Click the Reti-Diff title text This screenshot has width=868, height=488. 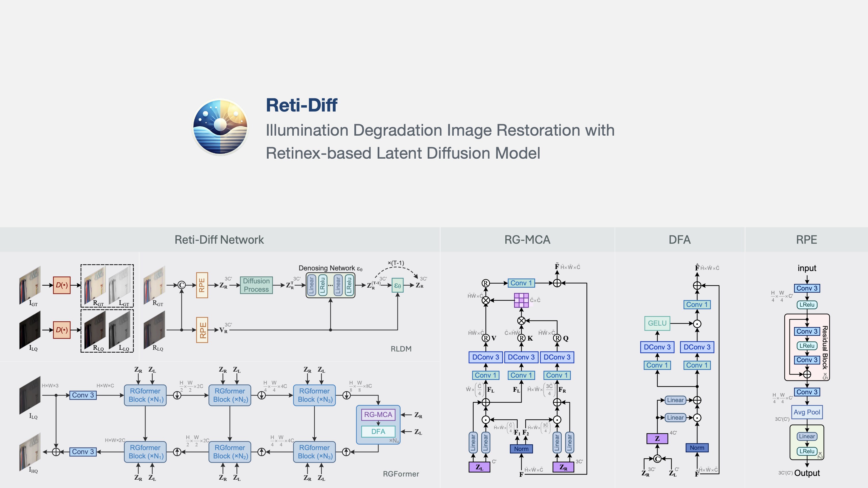click(302, 105)
